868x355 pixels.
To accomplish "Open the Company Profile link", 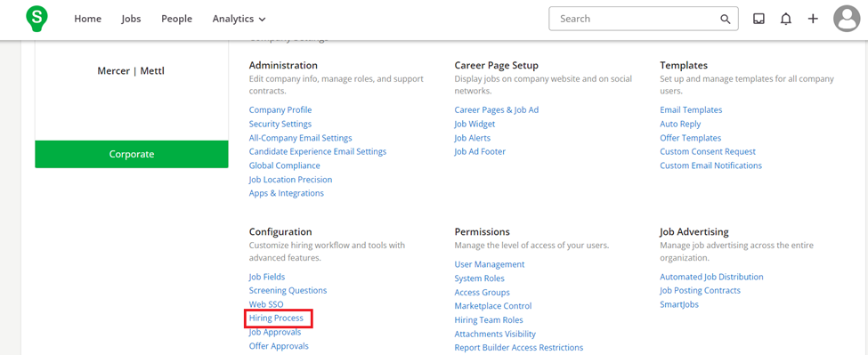I will pyautogui.click(x=280, y=110).
